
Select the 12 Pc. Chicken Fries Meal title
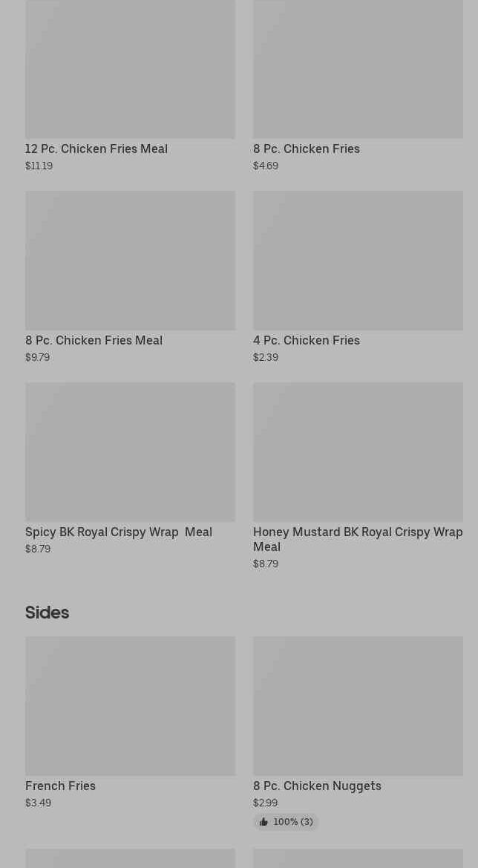click(96, 149)
